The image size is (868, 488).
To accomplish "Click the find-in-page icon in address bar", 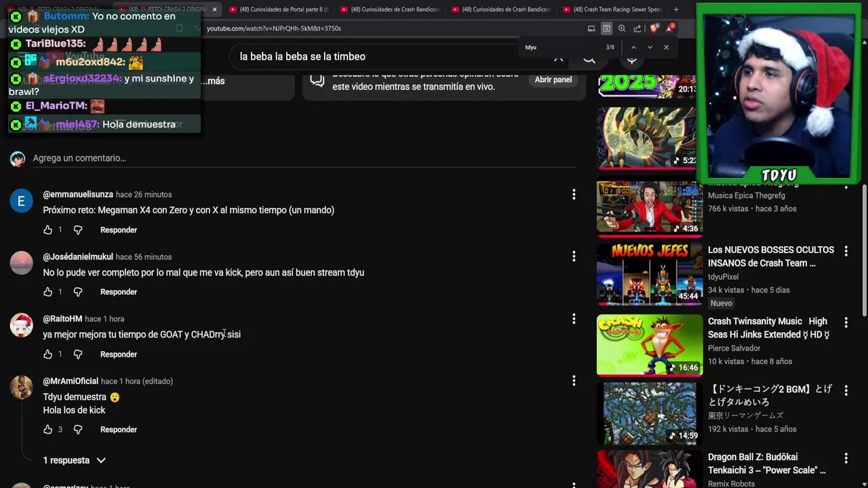I will pyautogui.click(x=606, y=28).
